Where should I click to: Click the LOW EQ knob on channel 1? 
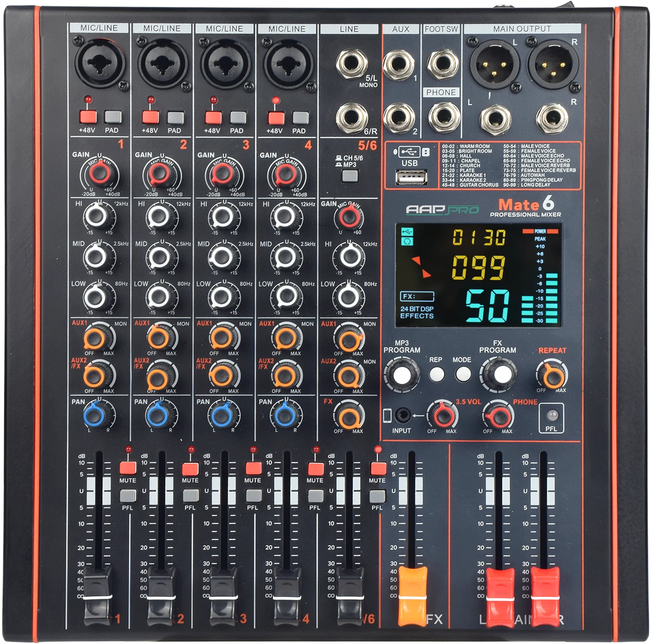tap(95, 297)
